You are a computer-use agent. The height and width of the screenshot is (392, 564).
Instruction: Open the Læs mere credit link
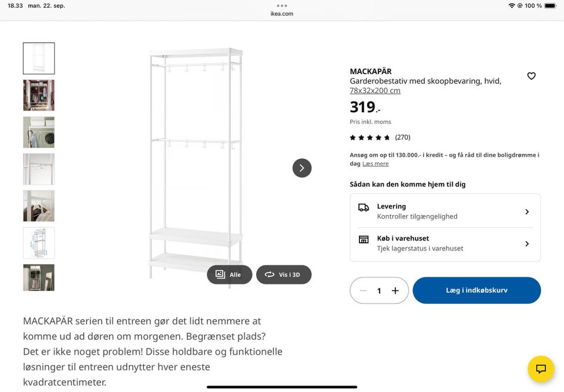pyautogui.click(x=375, y=164)
